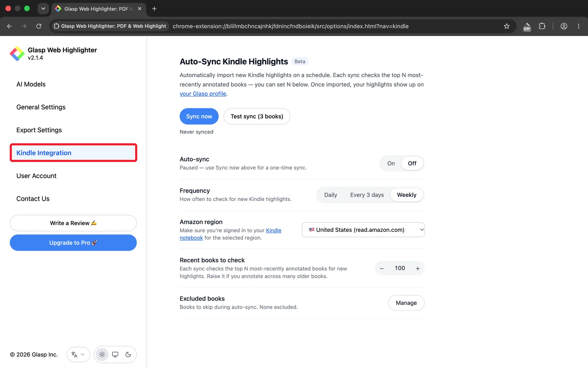Go back using the browser back arrow

pyautogui.click(x=10, y=26)
